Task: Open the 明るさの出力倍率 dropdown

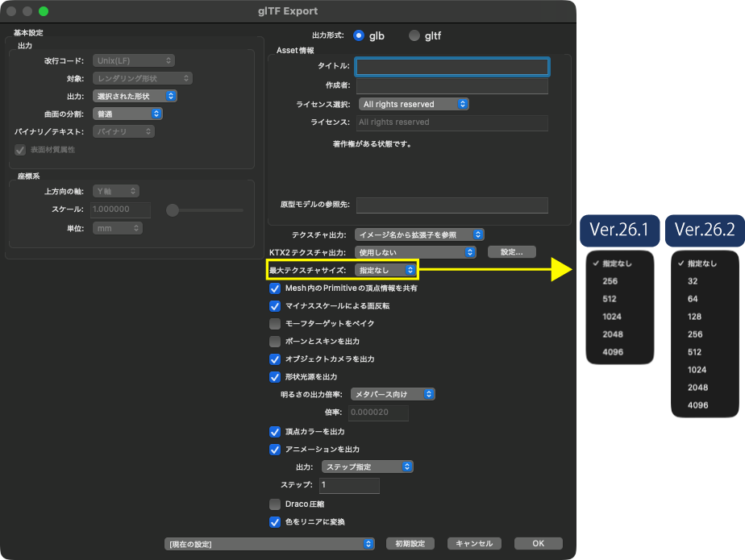Action: click(x=394, y=394)
